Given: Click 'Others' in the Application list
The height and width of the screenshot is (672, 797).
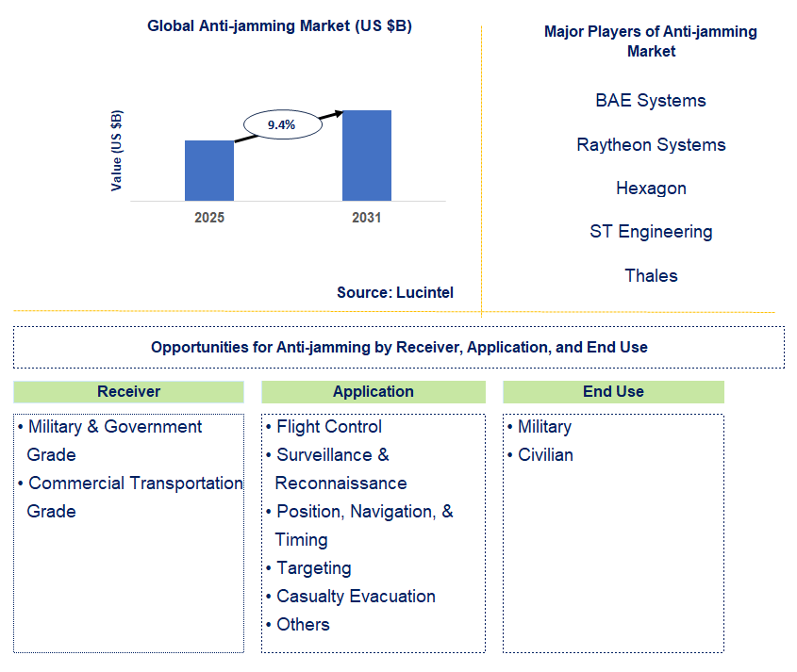Looking at the screenshot, I should (298, 624).
